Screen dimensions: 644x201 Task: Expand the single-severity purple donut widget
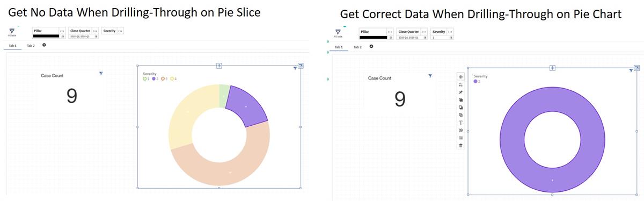pos(636,68)
